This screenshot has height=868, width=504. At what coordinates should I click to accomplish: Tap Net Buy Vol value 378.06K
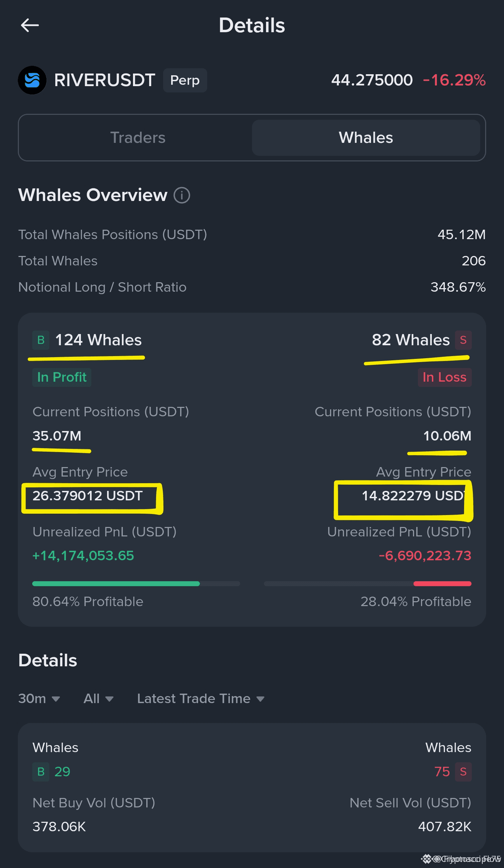[59, 827]
